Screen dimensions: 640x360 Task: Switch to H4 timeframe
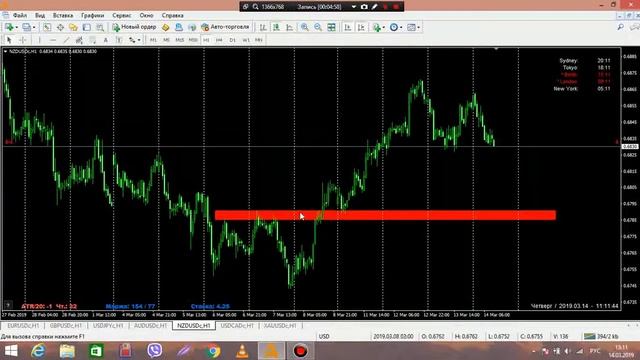[x=219, y=40]
